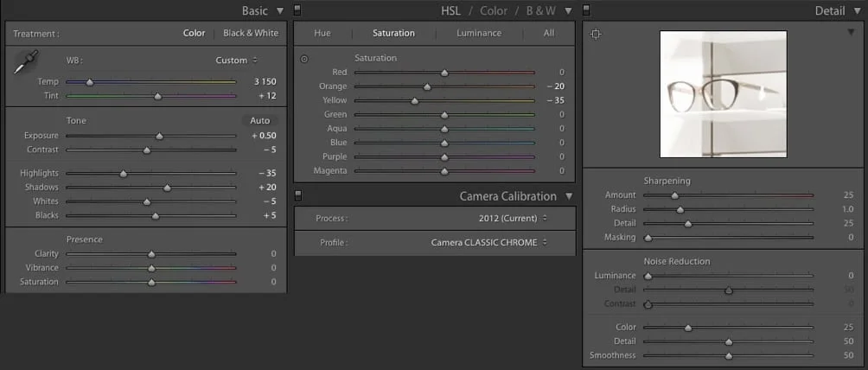Click the Smoothness slider handle
This screenshot has width=868, height=370.
tap(729, 356)
